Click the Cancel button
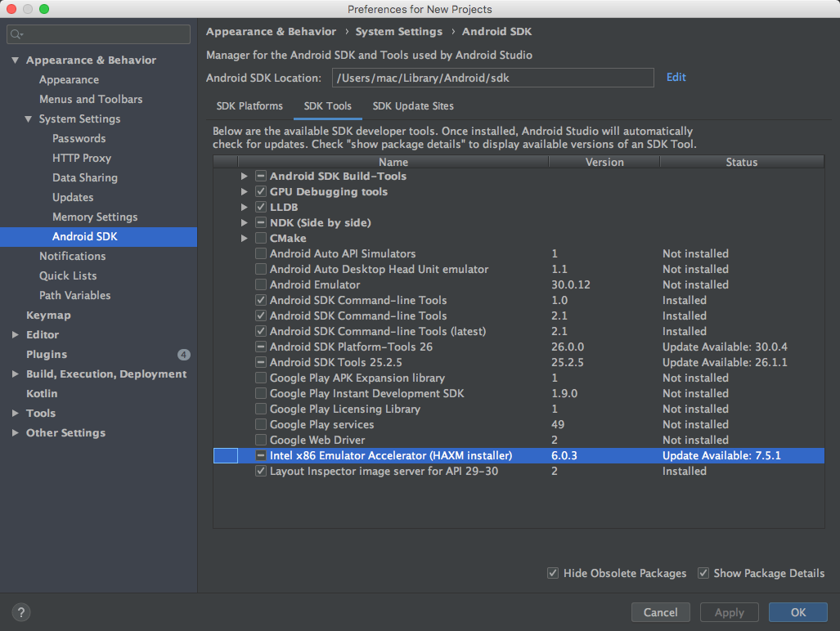Screen dimensions: 840x631 [x=661, y=612]
